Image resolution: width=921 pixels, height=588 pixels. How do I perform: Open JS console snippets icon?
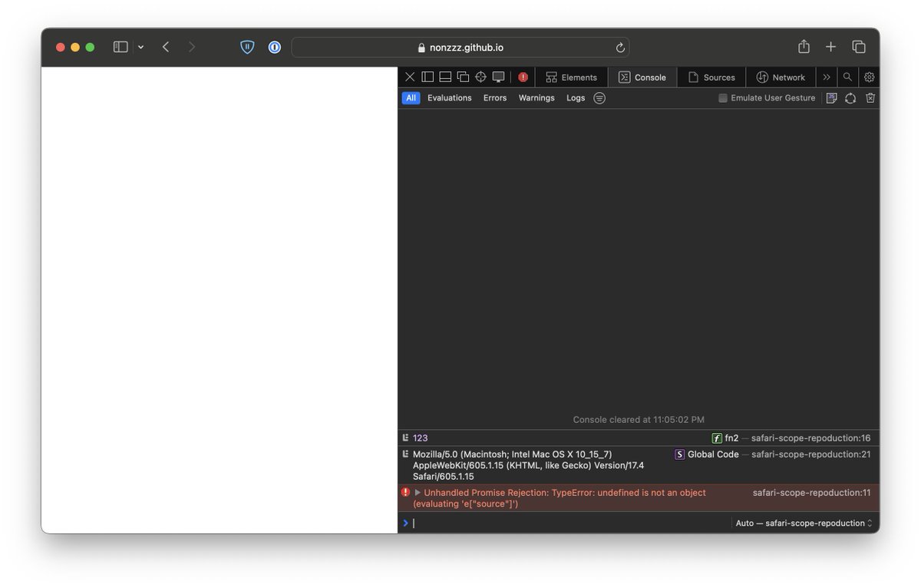tap(831, 97)
